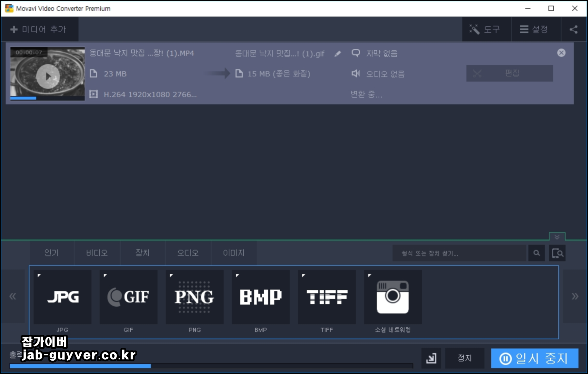Select the JPG format tile
The height and width of the screenshot is (374, 588).
pos(62,297)
